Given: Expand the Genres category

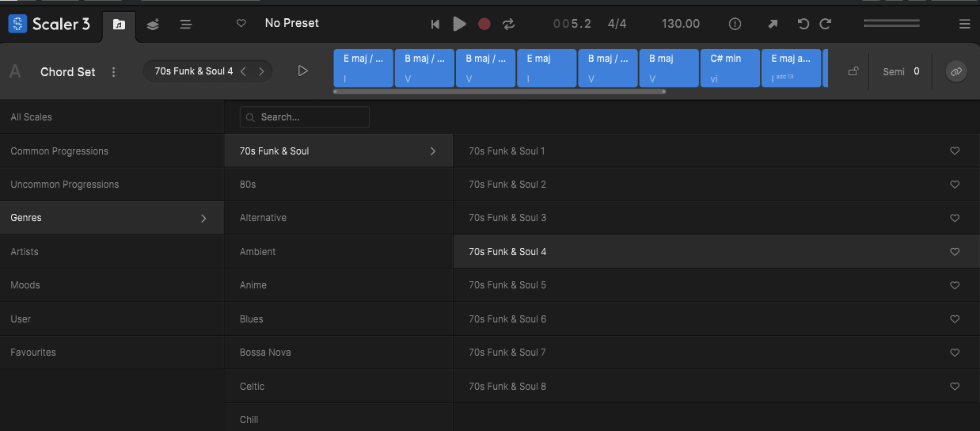Looking at the screenshot, I should [111, 218].
